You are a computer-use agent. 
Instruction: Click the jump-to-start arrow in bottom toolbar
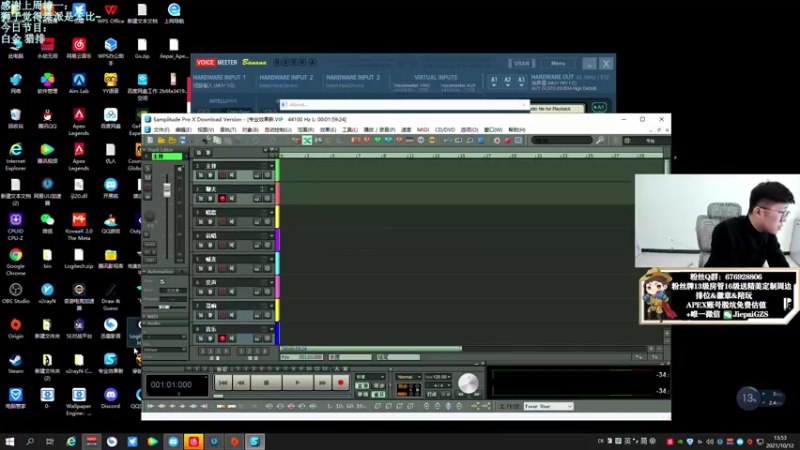click(151, 407)
